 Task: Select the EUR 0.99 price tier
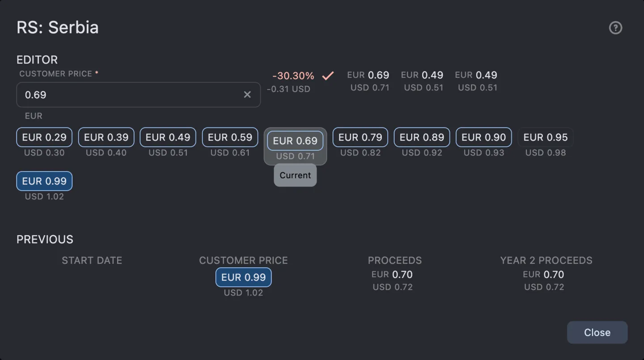(x=44, y=181)
